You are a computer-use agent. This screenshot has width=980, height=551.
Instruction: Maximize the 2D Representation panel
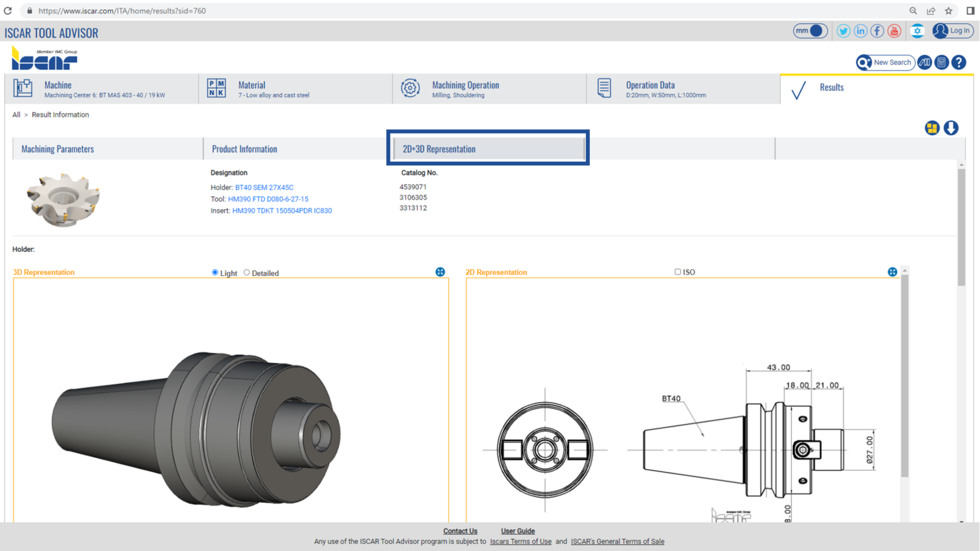point(892,272)
